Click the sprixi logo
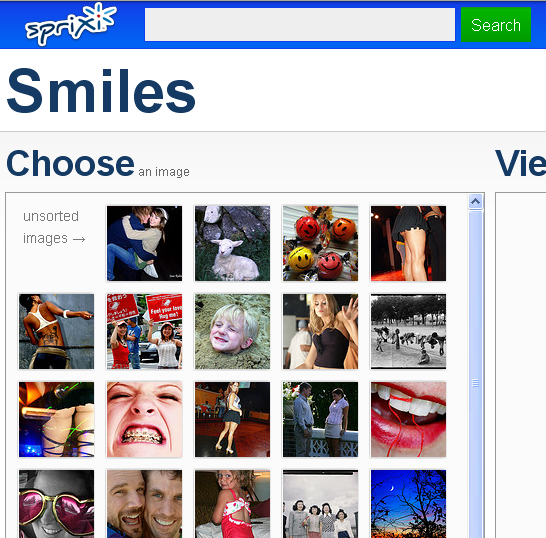This screenshot has width=546, height=538. pos(71,24)
